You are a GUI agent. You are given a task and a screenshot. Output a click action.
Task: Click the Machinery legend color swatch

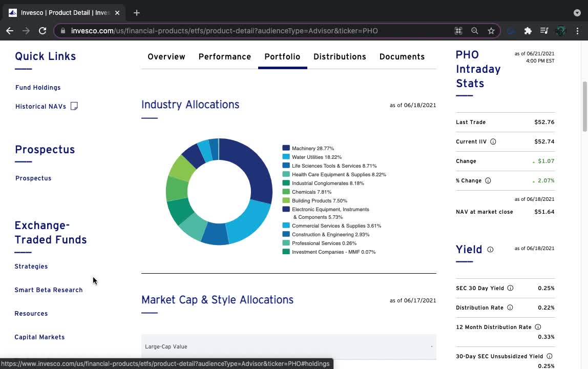coord(286,148)
